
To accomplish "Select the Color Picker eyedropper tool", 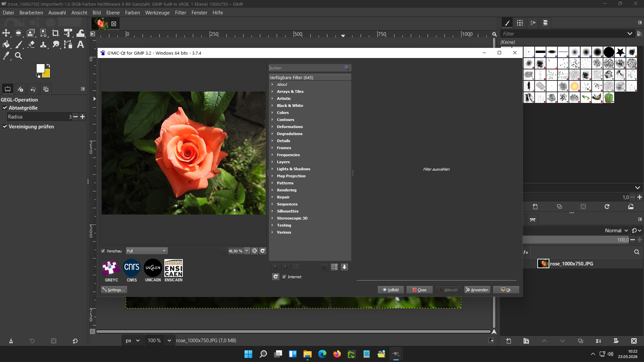I will coord(6,56).
